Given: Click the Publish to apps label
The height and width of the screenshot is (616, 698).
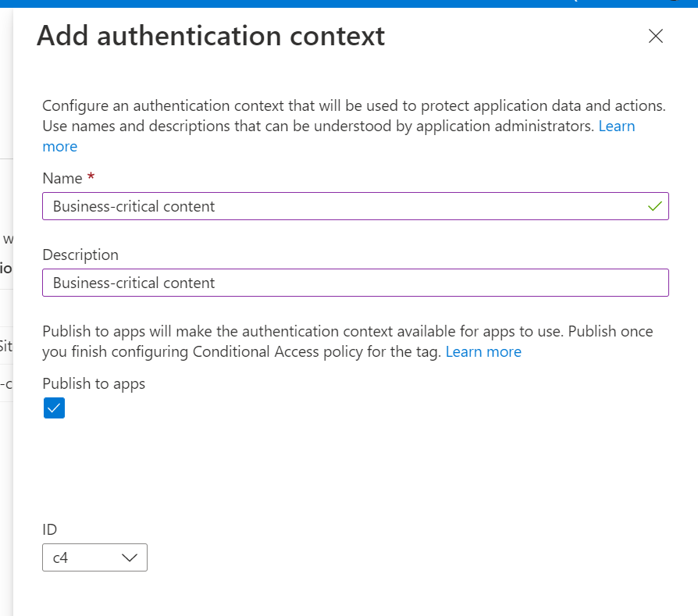Looking at the screenshot, I should click(x=94, y=383).
